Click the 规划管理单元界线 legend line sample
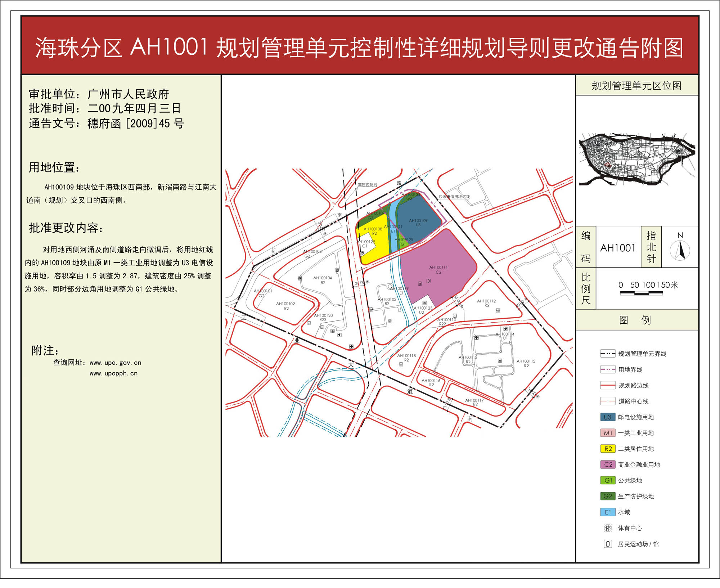Viewport: 720px width, 588px height. 608,354
